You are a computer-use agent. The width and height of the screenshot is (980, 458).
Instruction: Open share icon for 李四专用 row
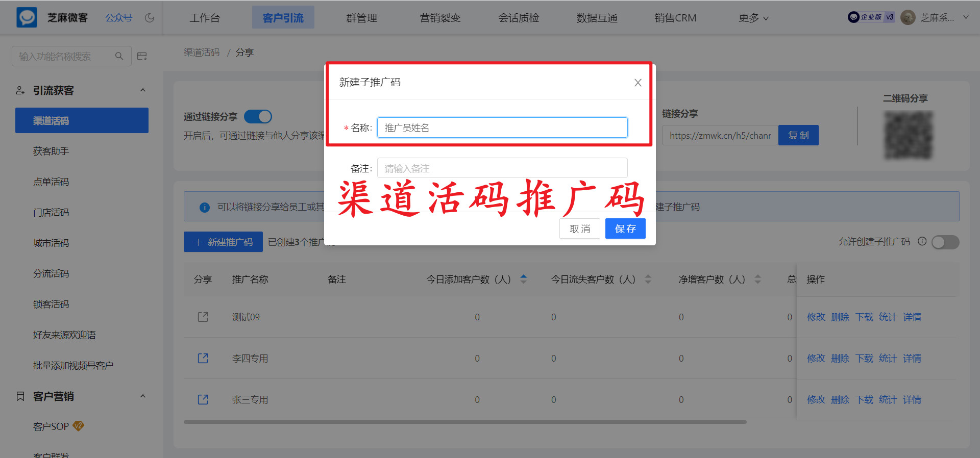coord(203,358)
